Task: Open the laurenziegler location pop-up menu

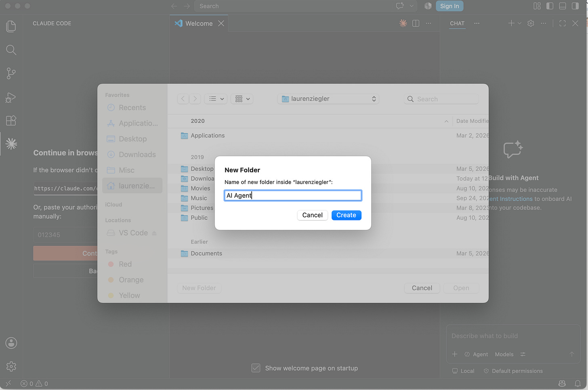Action: point(328,99)
